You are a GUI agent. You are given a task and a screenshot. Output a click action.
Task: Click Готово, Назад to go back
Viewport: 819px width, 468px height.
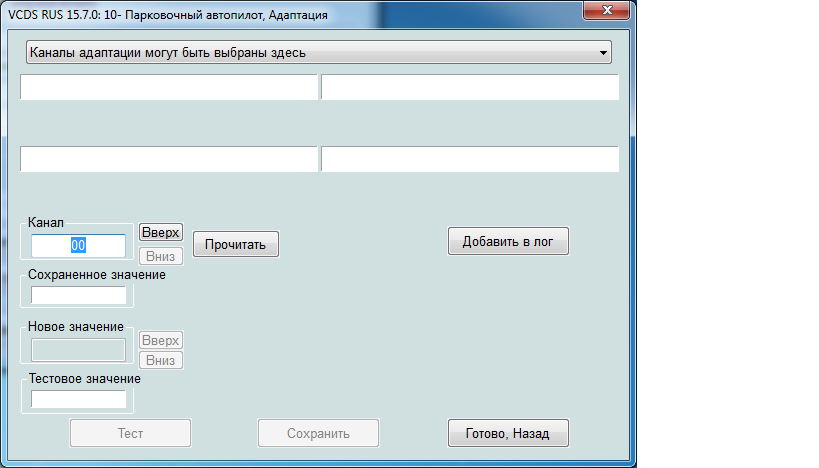pos(508,433)
